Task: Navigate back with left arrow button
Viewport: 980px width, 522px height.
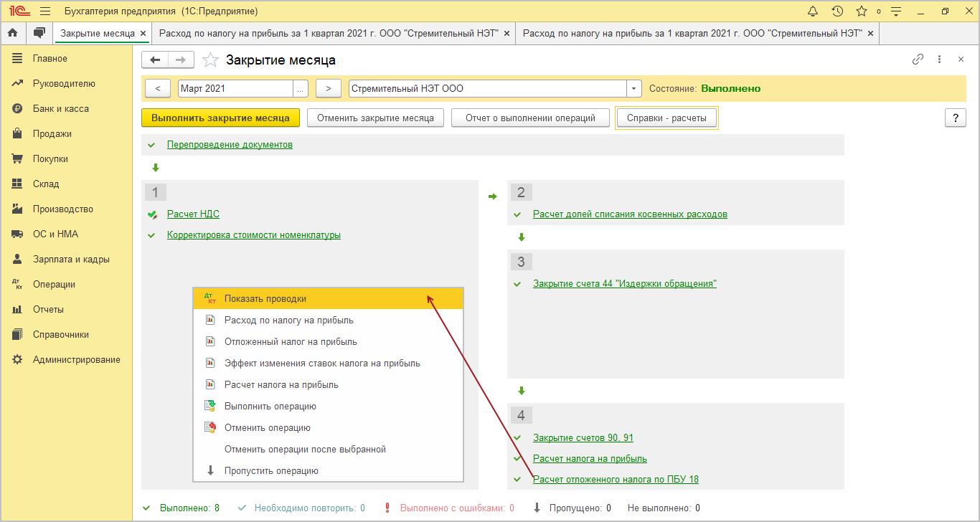Action: pos(155,60)
